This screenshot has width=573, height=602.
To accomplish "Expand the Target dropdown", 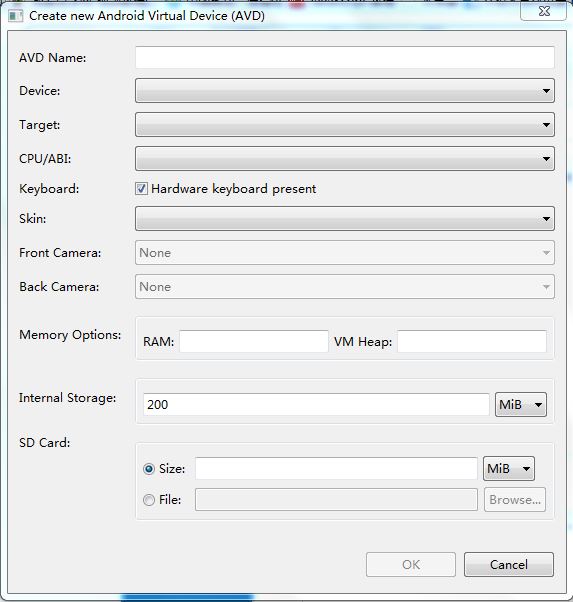I will (x=344, y=124).
